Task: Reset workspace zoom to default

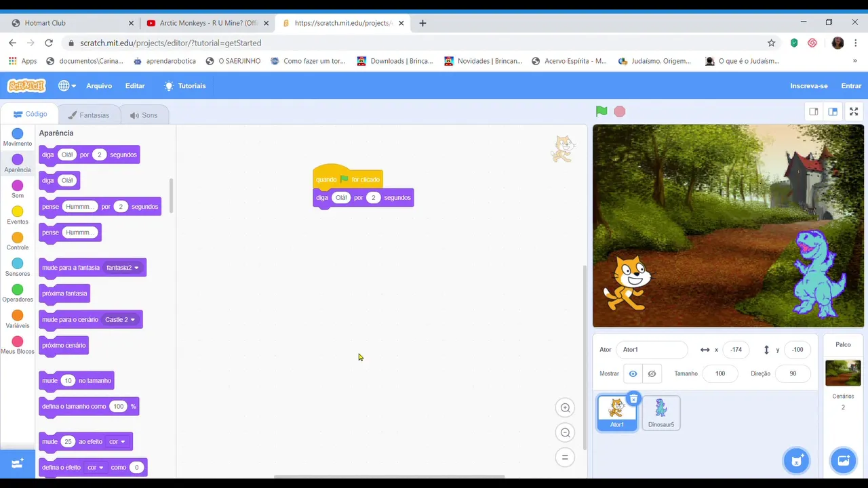Action: (565, 457)
